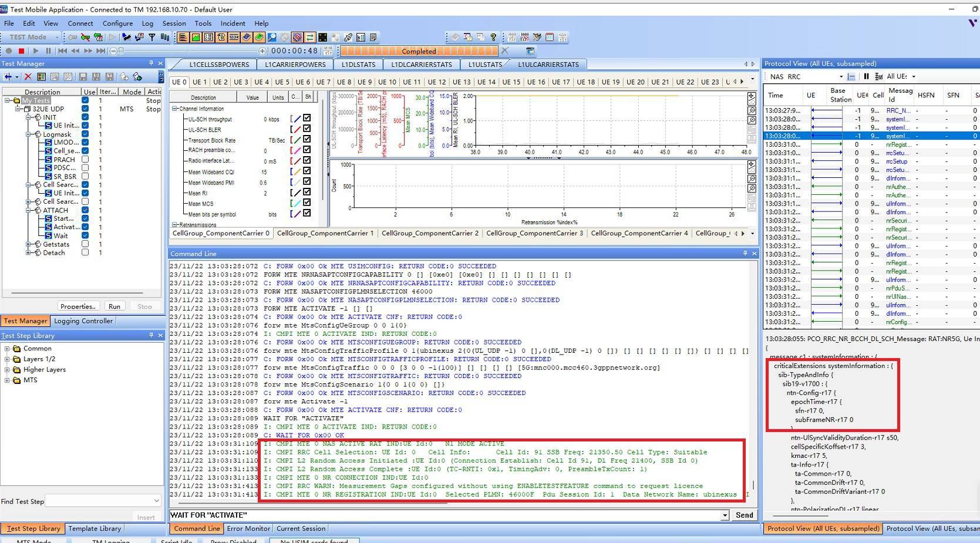Screen dimensions: 980x543
Task: Click the cancel X next to Completed progress bar
Action: click(505, 51)
